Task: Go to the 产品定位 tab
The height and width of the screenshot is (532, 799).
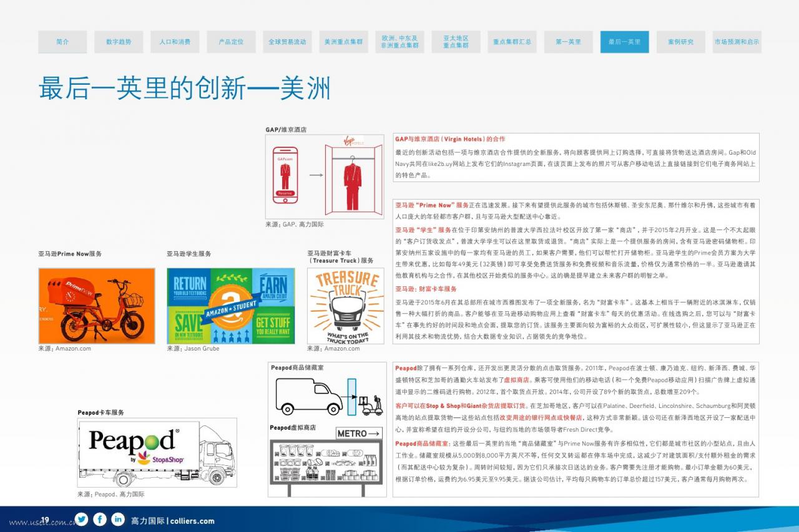Action: coord(231,42)
